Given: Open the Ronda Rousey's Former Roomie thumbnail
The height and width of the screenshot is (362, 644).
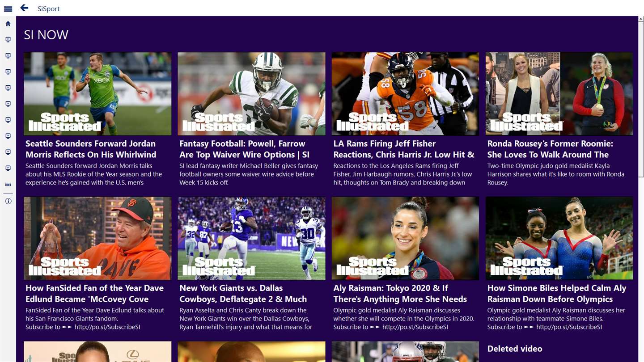Looking at the screenshot, I should pos(559,94).
